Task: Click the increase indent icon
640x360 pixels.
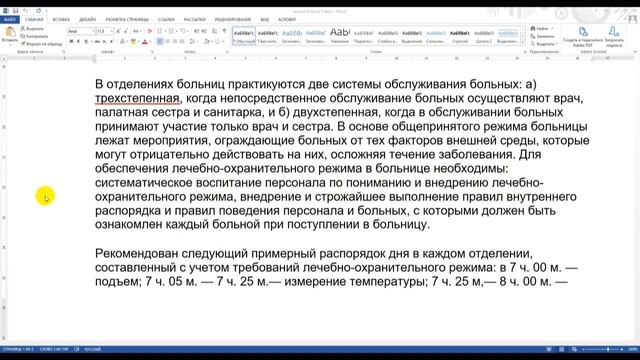Action: (204, 31)
